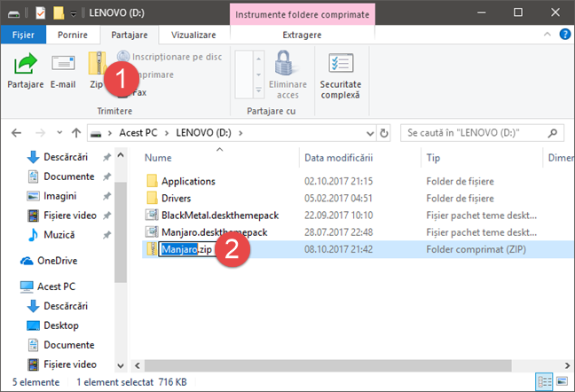Switch to details view in status bar
This screenshot has height=392, width=575.
545,382
